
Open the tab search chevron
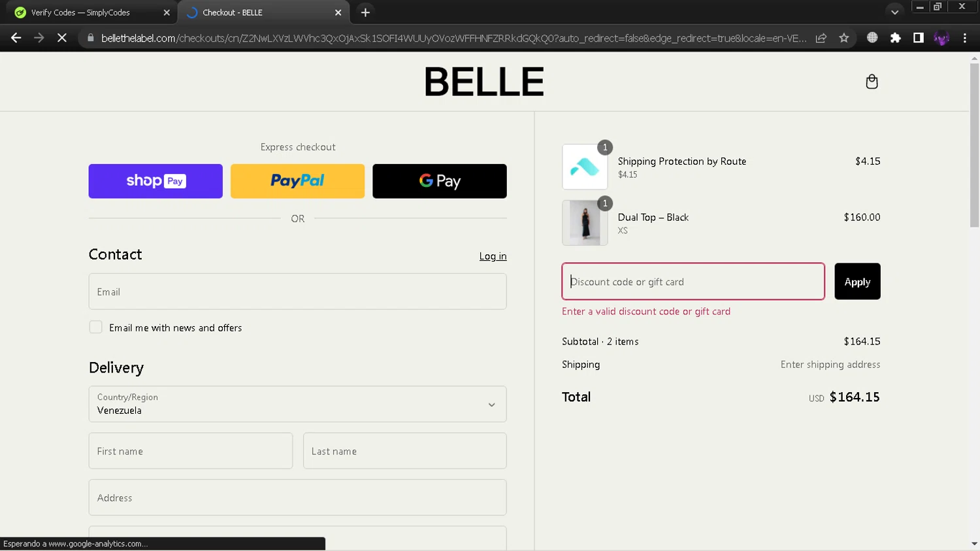894,12
